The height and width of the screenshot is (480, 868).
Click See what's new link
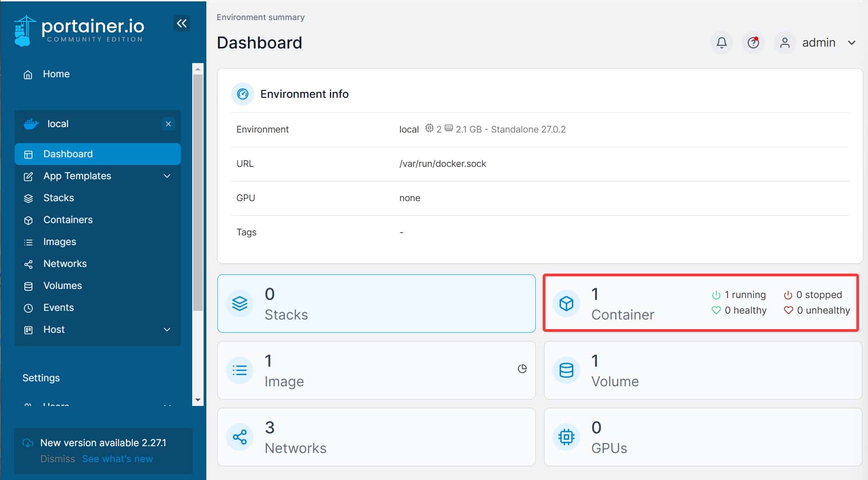pyautogui.click(x=117, y=459)
